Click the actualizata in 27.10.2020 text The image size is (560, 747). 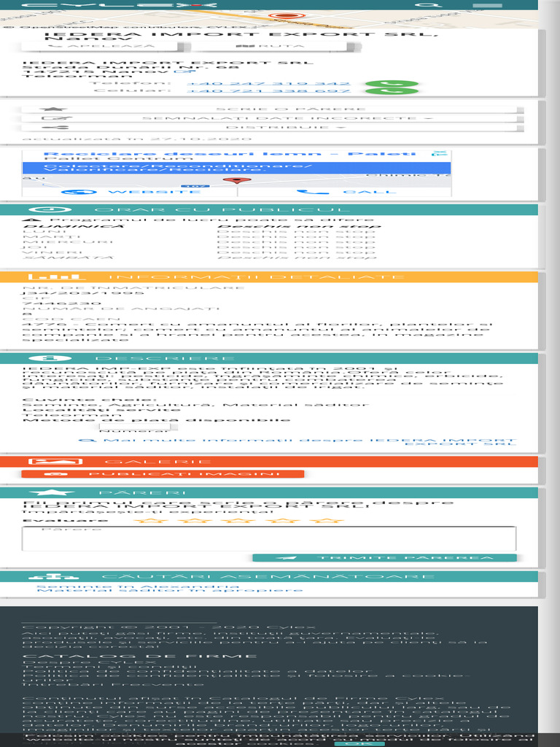click(137, 139)
